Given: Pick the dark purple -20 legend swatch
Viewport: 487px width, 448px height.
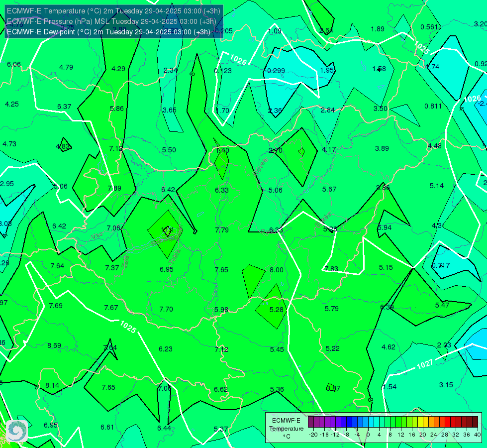Looking at the screenshot, I should tap(311, 422).
